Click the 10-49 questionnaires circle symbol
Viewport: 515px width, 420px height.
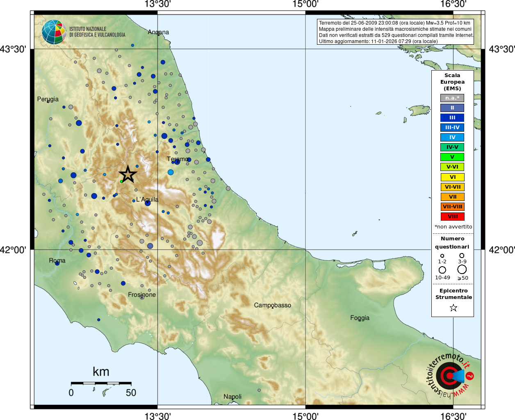pyautogui.click(x=442, y=270)
